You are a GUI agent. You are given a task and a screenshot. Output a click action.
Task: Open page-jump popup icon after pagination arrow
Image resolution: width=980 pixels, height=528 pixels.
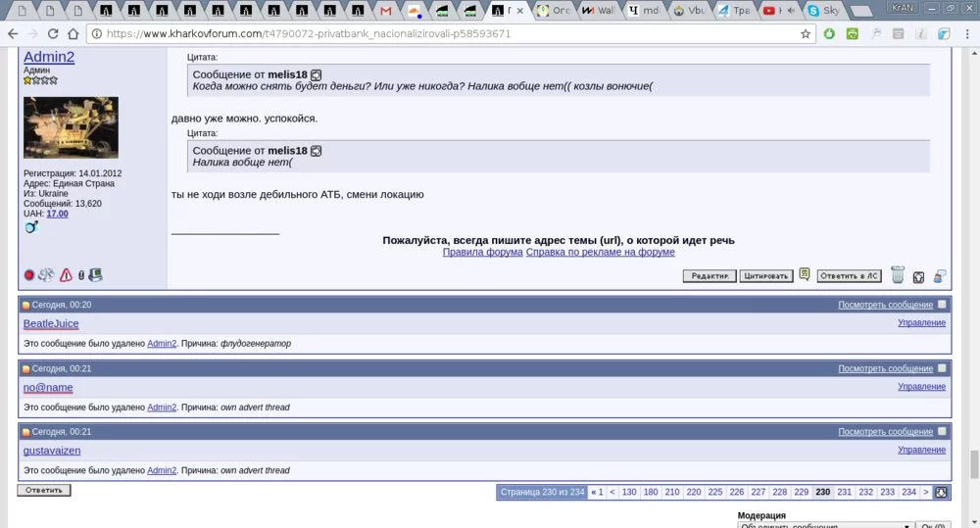point(941,493)
